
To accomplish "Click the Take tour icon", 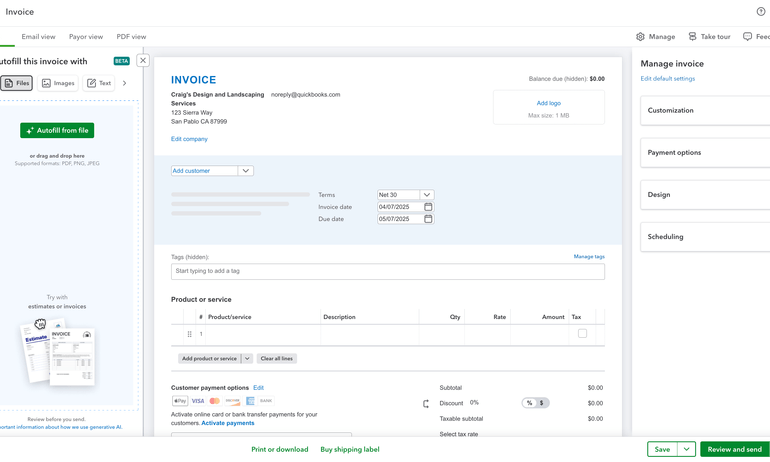I will tap(692, 37).
